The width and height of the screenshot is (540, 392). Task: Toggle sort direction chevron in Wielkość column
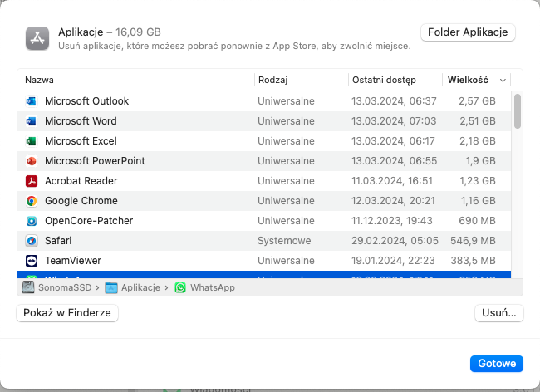click(x=503, y=81)
